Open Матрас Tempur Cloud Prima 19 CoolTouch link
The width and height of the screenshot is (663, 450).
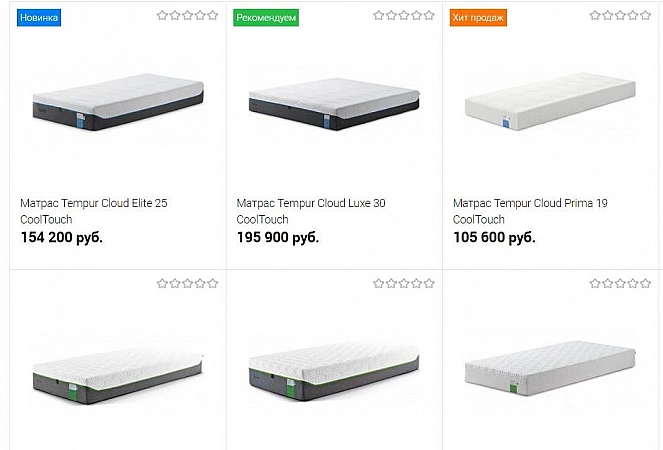click(x=530, y=210)
